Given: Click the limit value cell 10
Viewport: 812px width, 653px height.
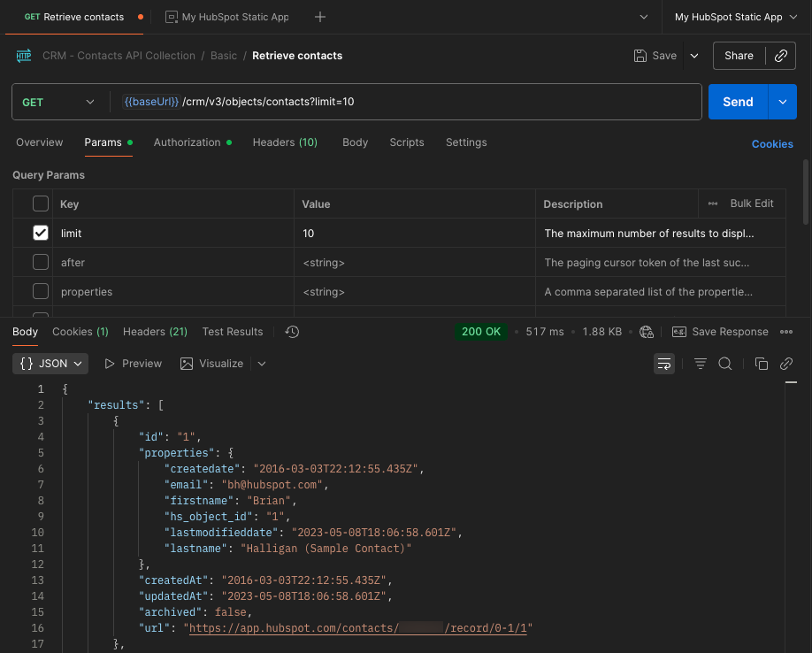Looking at the screenshot, I should point(414,233).
